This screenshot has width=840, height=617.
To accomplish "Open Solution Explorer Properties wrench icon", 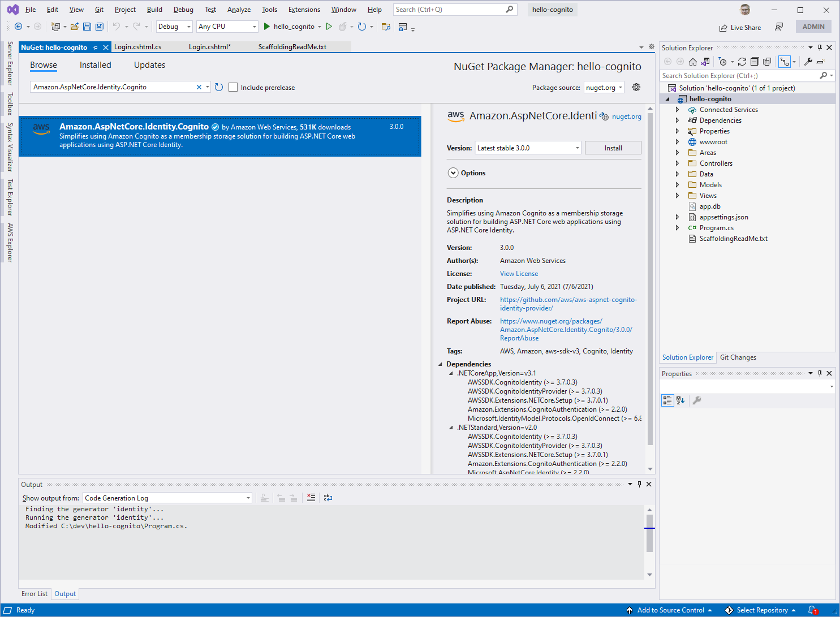I will click(808, 62).
